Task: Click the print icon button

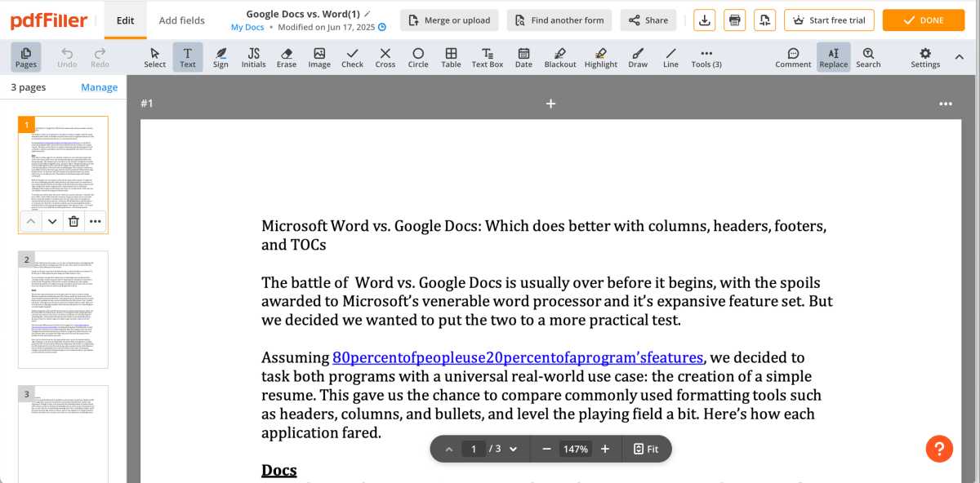Action: (735, 20)
